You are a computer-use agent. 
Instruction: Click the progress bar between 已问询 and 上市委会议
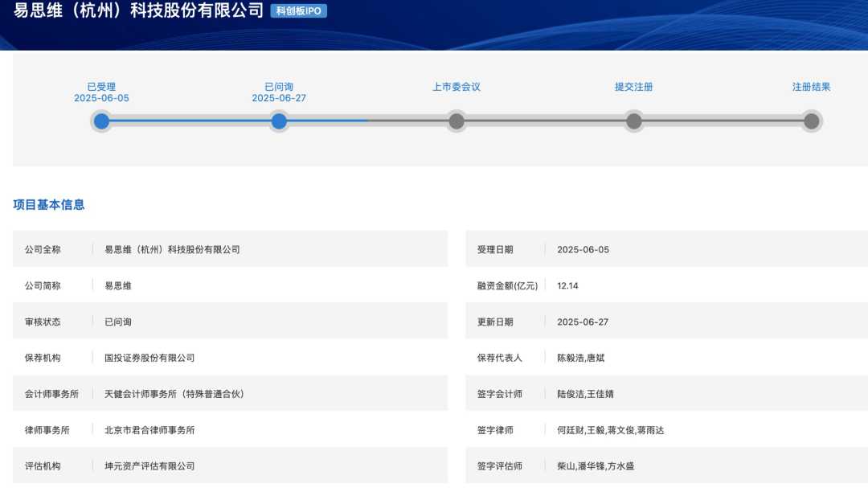coord(367,121)
